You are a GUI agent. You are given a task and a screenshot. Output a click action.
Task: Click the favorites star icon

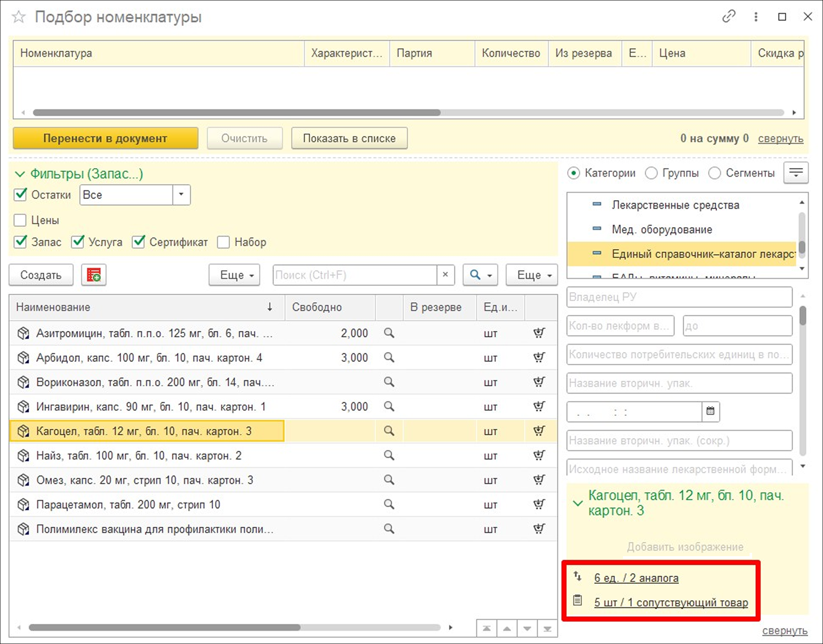pos(19,17)
